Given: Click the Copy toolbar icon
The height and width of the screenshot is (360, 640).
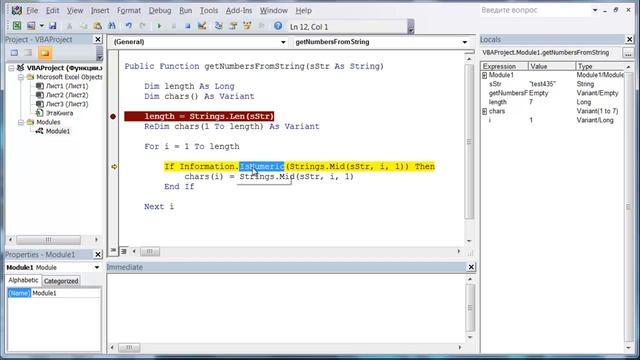Looking at the screenshot, I should pyautogui.click(x=83, y=26).
